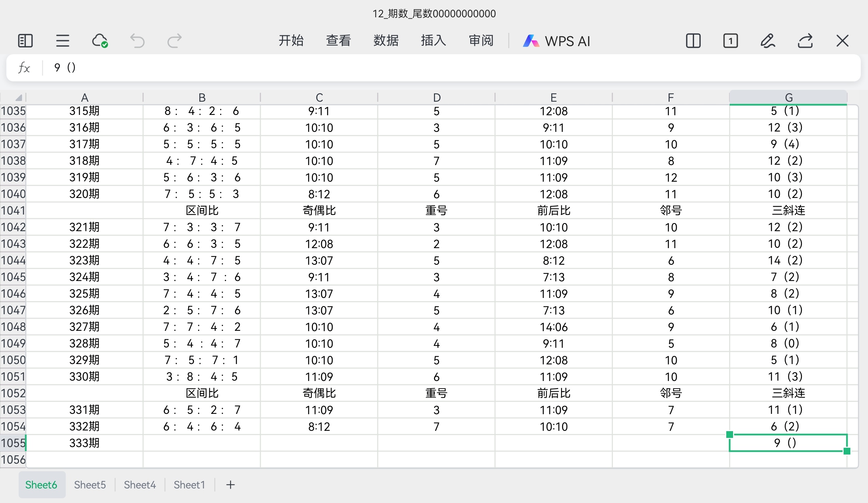
Task: Open the 审阅 menu tab
Action: click(481, 41)
